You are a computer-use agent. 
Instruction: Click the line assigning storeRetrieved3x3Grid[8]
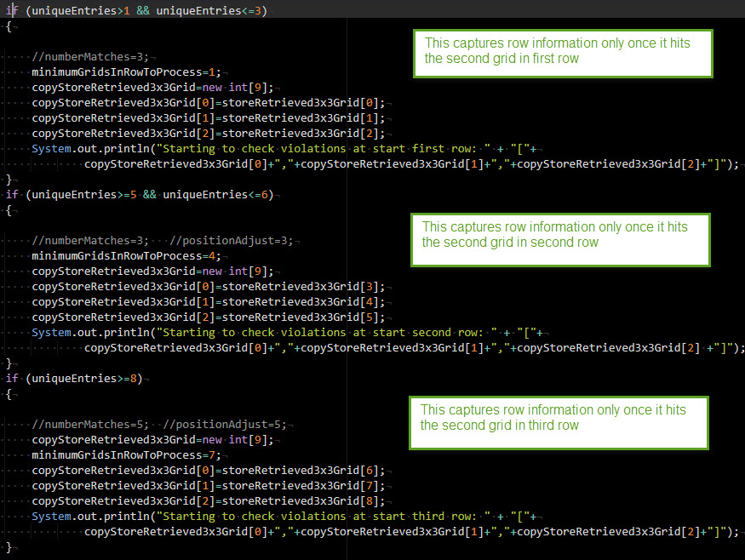click(208, 501)
